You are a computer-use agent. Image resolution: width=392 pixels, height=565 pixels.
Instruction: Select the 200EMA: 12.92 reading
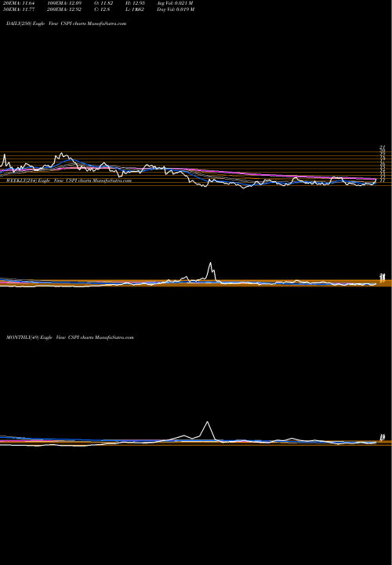click(65, 9)
